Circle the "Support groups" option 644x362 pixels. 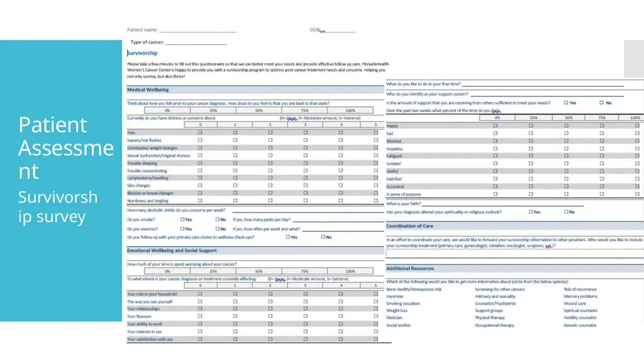[489, 310]
